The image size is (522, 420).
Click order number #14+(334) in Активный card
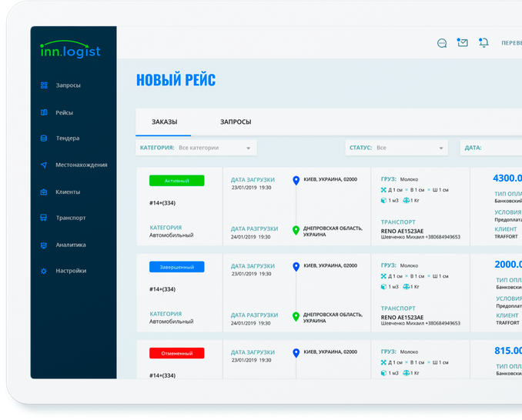(162, 203)
